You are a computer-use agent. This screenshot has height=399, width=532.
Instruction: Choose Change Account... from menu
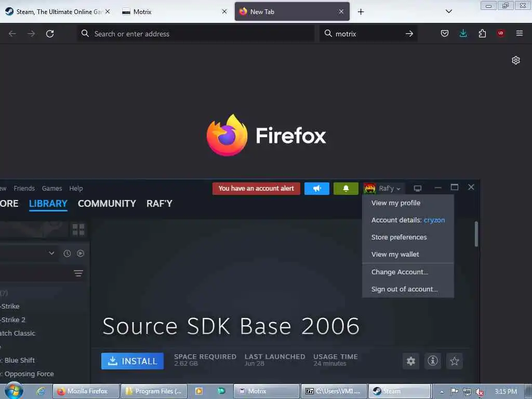(x=408, y=272)
